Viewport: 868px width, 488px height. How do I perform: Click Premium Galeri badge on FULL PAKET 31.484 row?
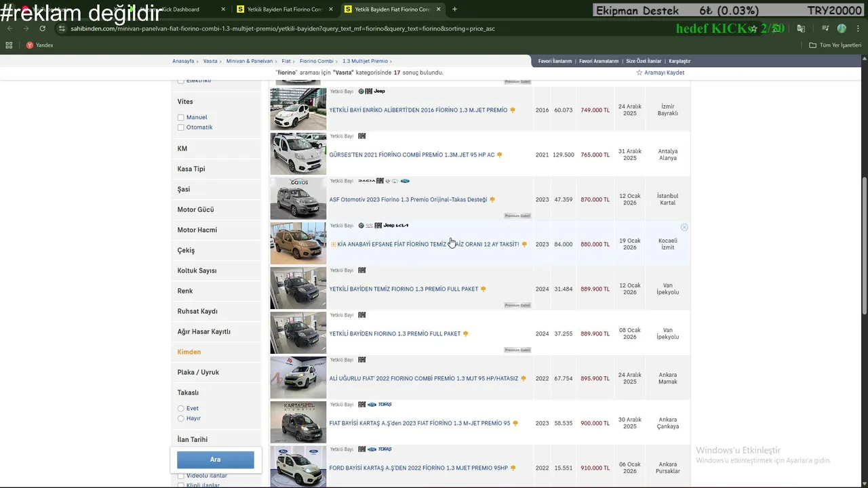517,305
